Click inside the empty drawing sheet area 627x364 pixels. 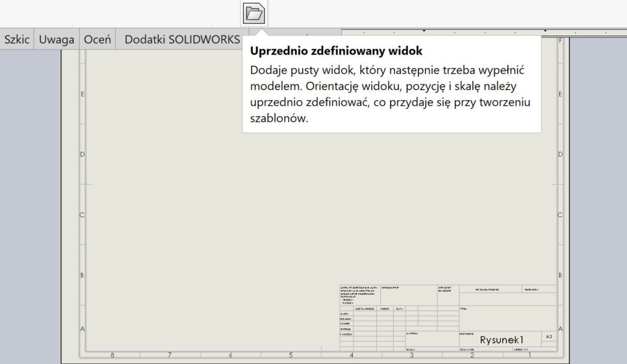[x=214, y=214]
